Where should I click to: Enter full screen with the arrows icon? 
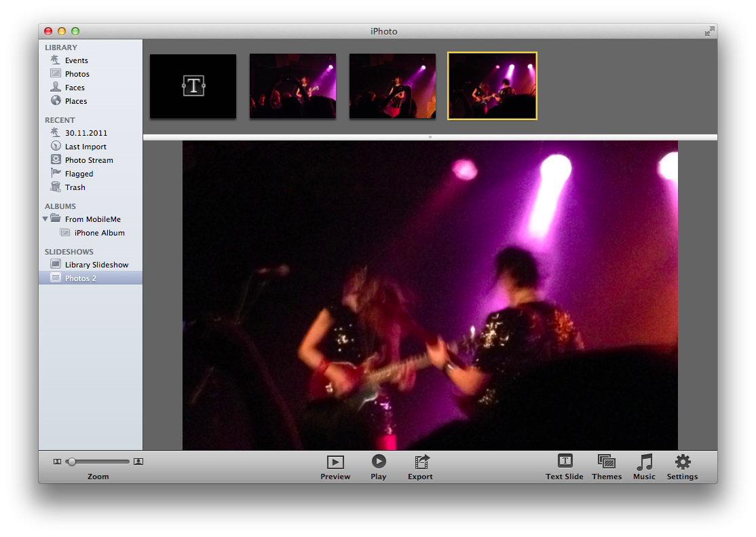click(x=709, y=31)
